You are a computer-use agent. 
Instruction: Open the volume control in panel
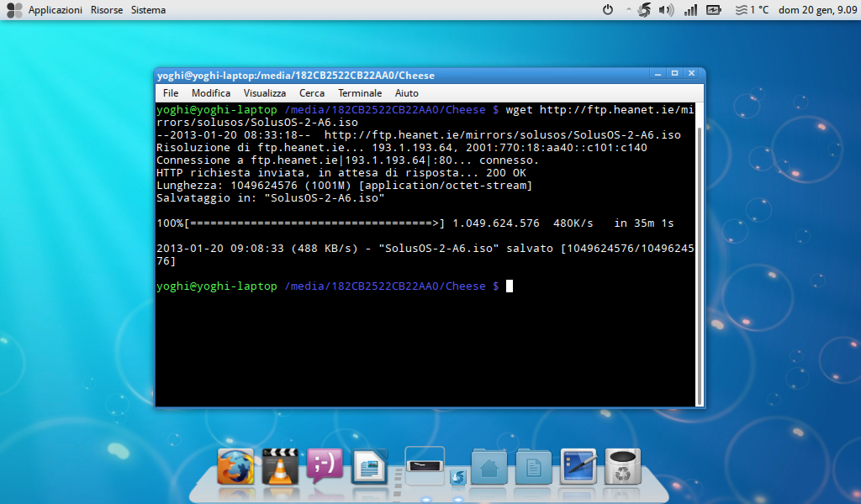666,10
